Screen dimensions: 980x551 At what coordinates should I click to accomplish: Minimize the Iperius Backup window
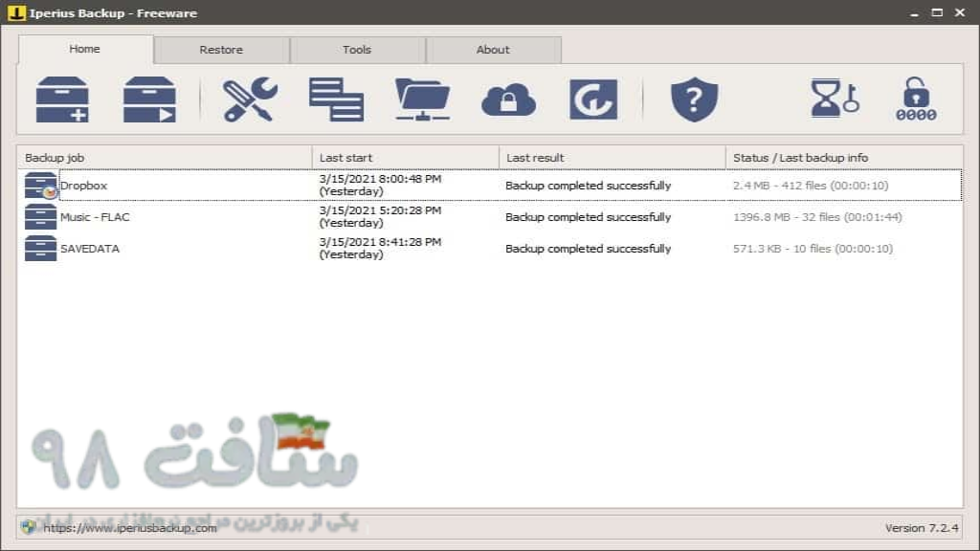tap(914, 12)
